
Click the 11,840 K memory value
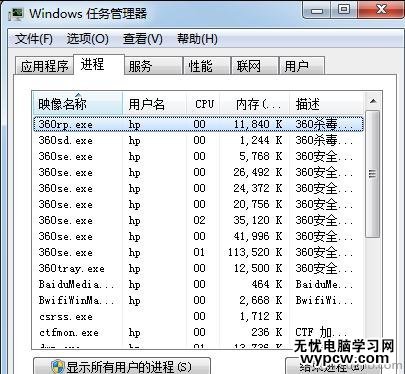[258, 124]
